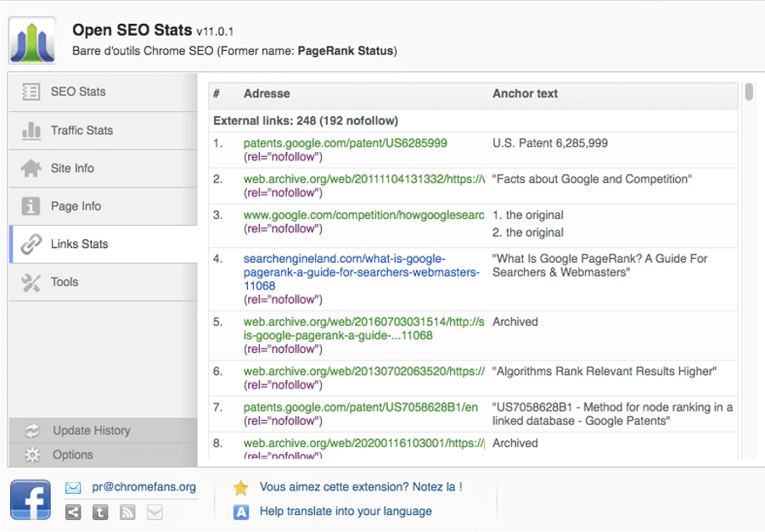Select the Links Stats tab
This screenshot has width=765, height=532.
click(104, 244)
